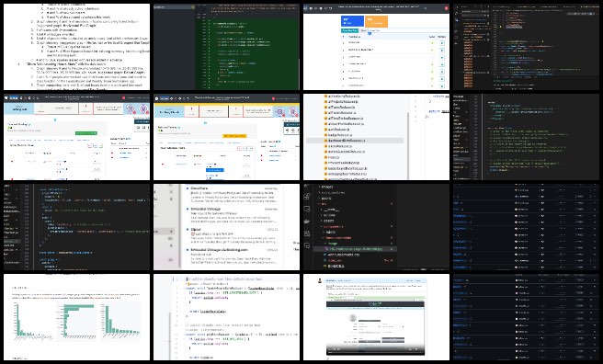Toggle second blue checkbox in task list
The image size is (603, 364).
coord(442,51)
